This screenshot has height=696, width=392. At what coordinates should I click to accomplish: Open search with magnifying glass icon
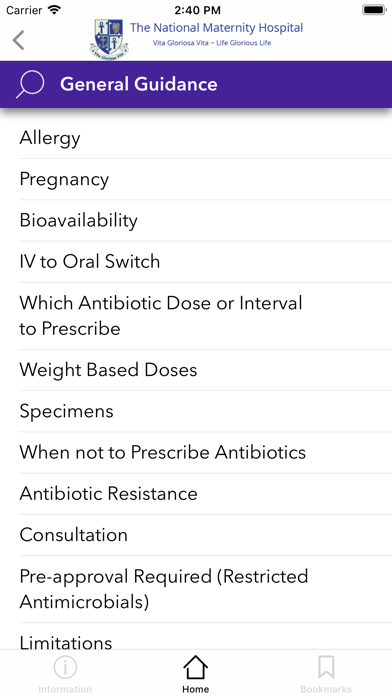[30, 84]
